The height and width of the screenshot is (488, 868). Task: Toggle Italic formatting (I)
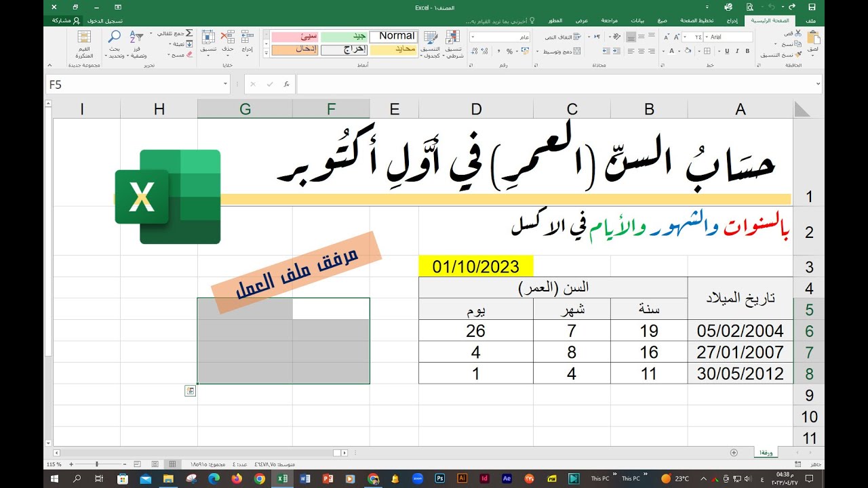point(737,51)
